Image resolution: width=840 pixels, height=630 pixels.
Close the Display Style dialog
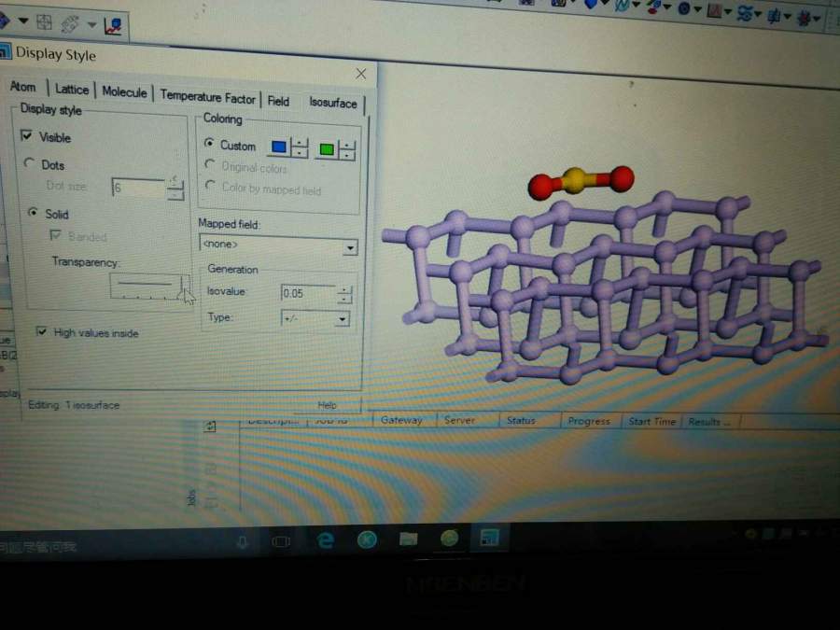tap(361, 74)
